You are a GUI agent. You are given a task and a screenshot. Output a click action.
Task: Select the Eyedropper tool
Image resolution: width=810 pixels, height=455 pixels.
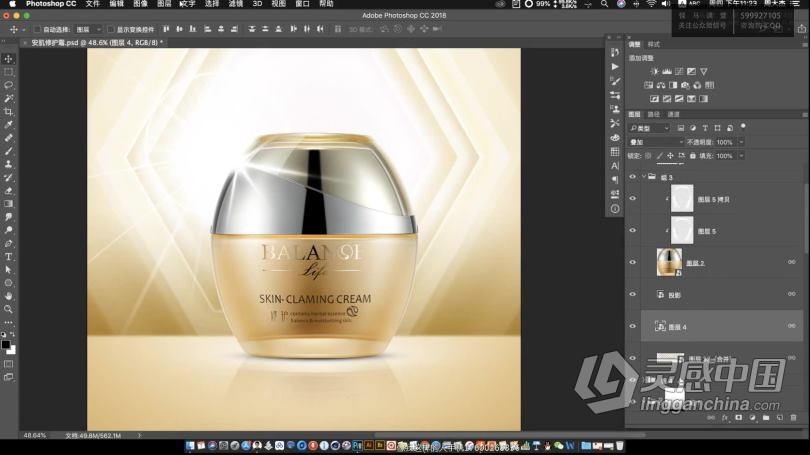9,125
